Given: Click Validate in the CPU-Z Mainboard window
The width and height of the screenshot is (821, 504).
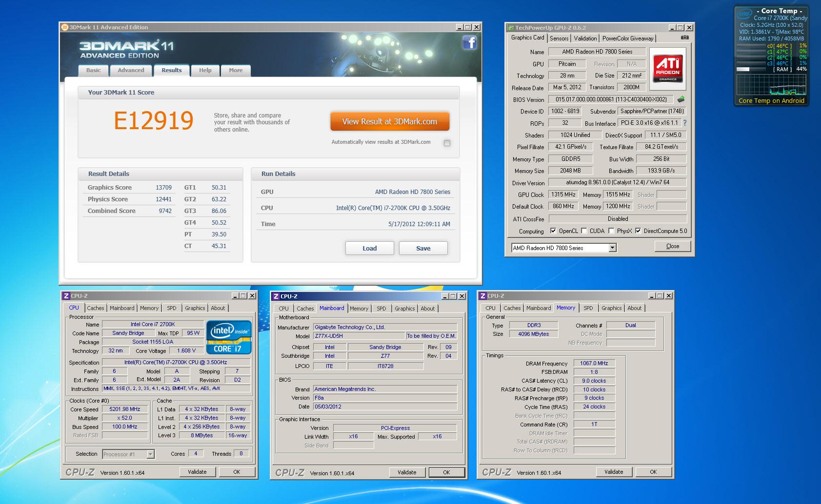Looking at the screenshot, I should tap(407, 472).
